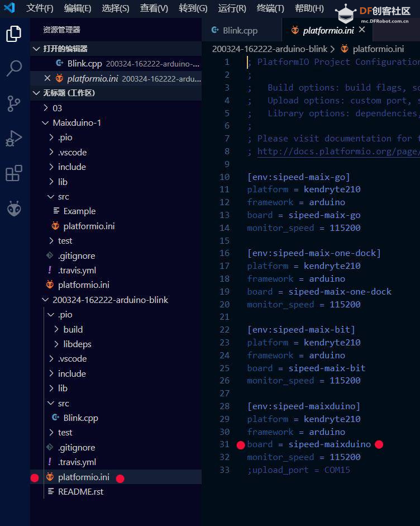Screen dimensions: 420x526
Task: Open the 运行(R) menu
Action: (232, 8)
